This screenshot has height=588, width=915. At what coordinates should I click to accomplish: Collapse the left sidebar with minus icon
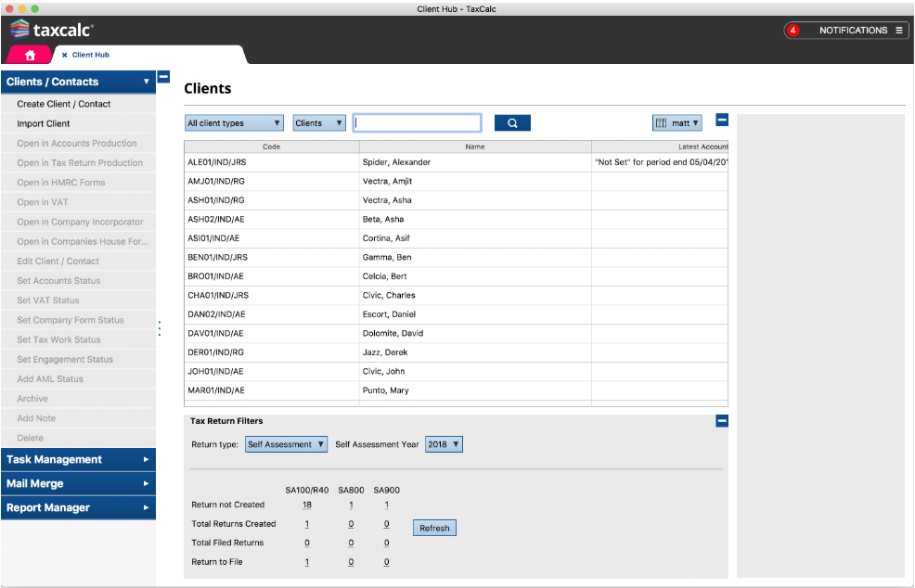[163, 77]
